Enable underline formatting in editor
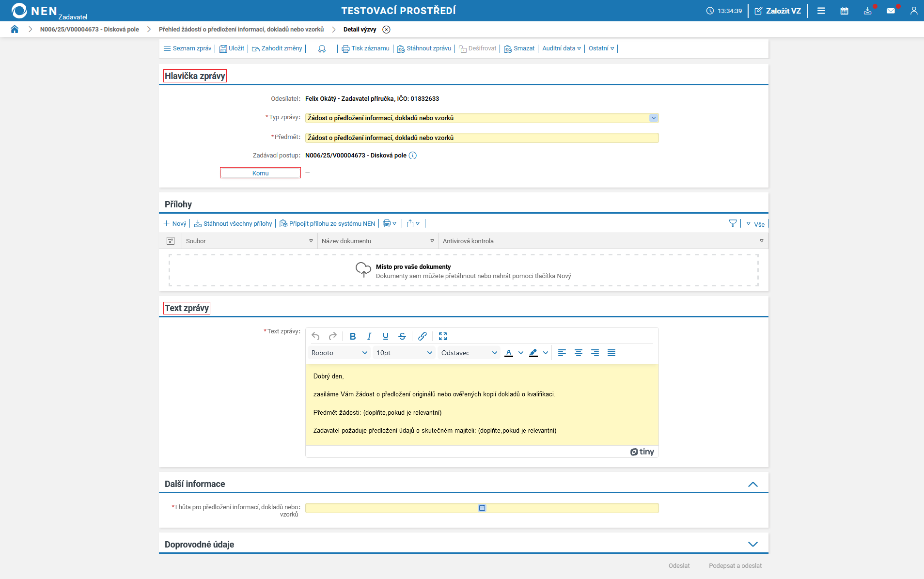Image resolution: width=924 pixels, height=579 pixels. [x=386, y=336]
